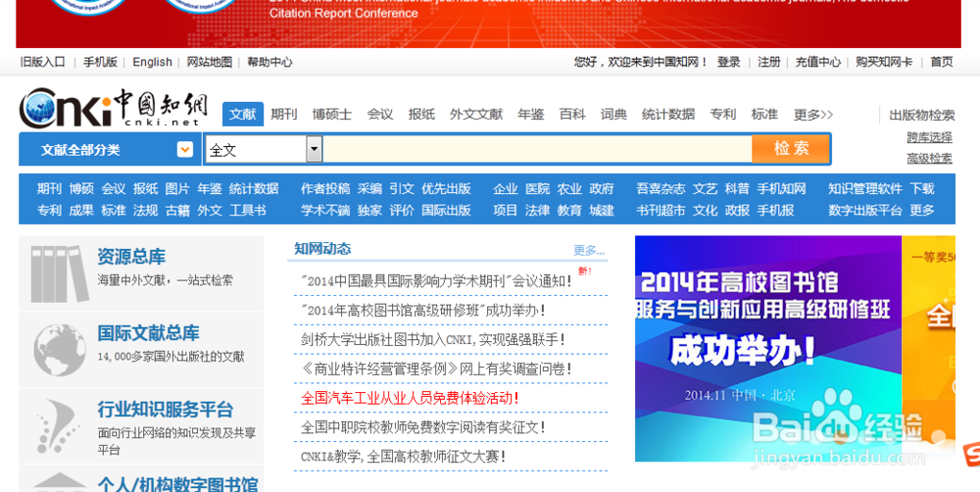Click 旧版入口 link
The image size is (980, 492).
tap(42, 62)
